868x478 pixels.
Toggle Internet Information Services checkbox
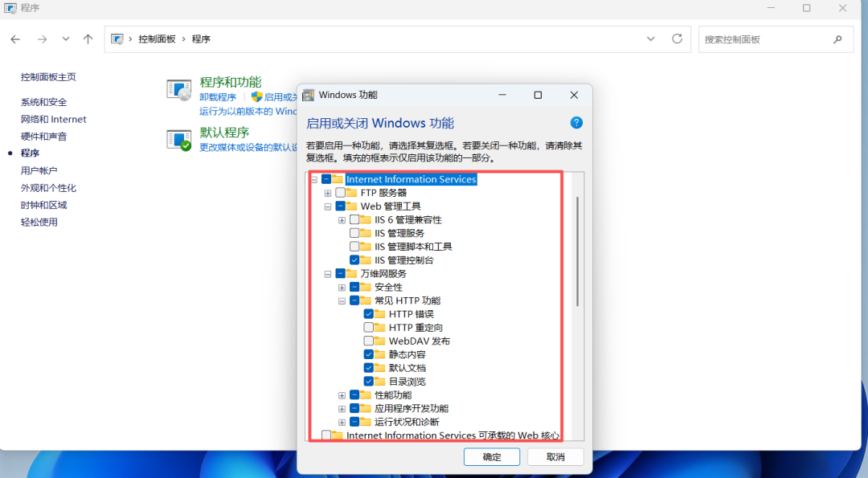pos(326,179)
